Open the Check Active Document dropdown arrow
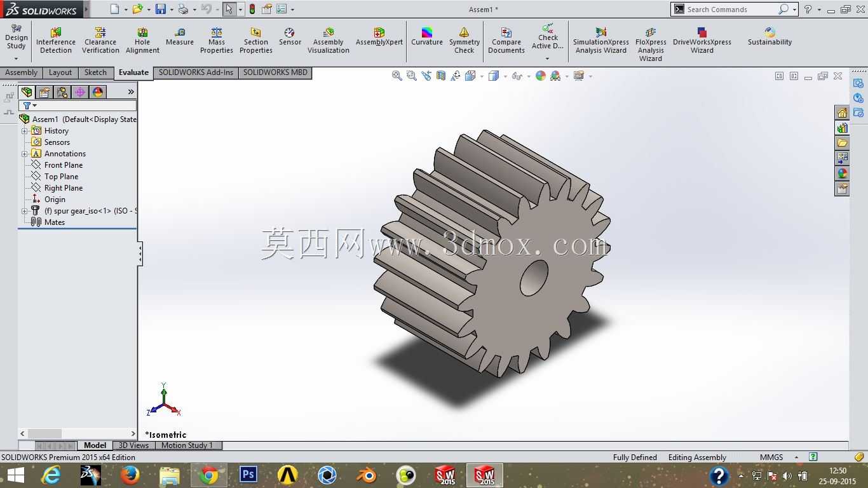Image resolution: width=868 pixels, height=488 pixels. coord(547,59)
